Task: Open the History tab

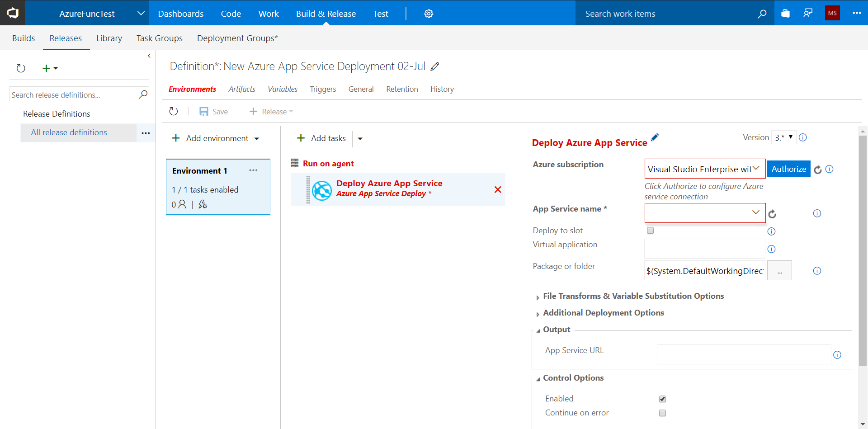Action: coord(442,89)
